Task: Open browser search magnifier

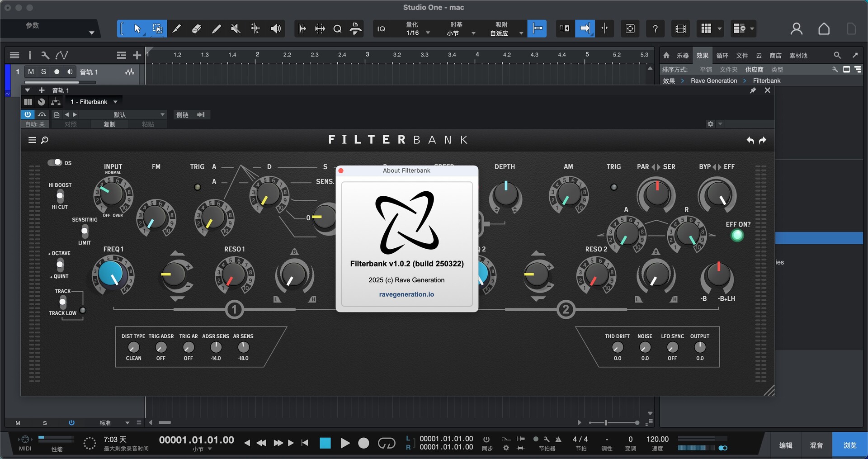Action: click(837, 55)
